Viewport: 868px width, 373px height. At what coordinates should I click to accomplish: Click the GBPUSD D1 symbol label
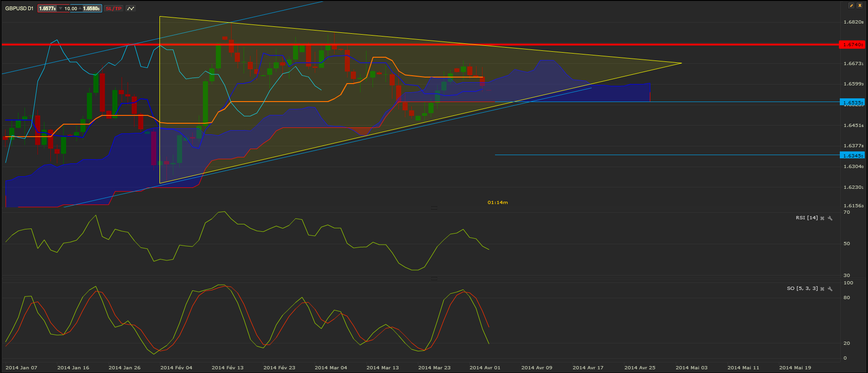(x=19, y=8)
